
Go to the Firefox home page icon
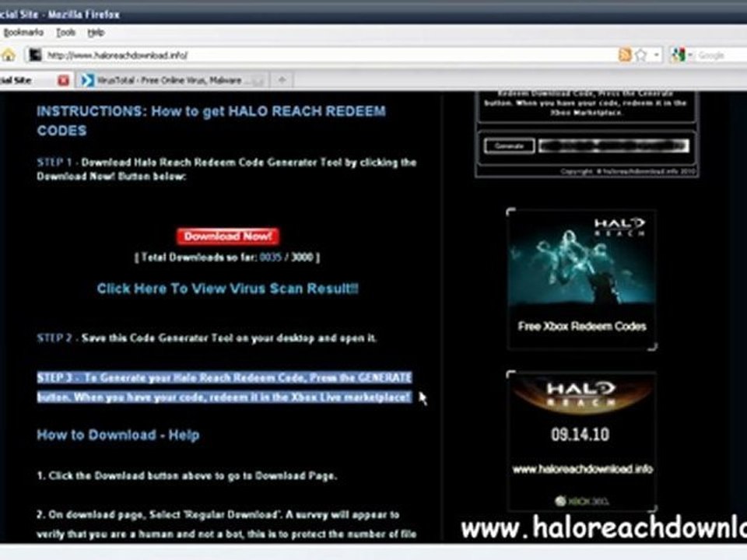(8, 54)
